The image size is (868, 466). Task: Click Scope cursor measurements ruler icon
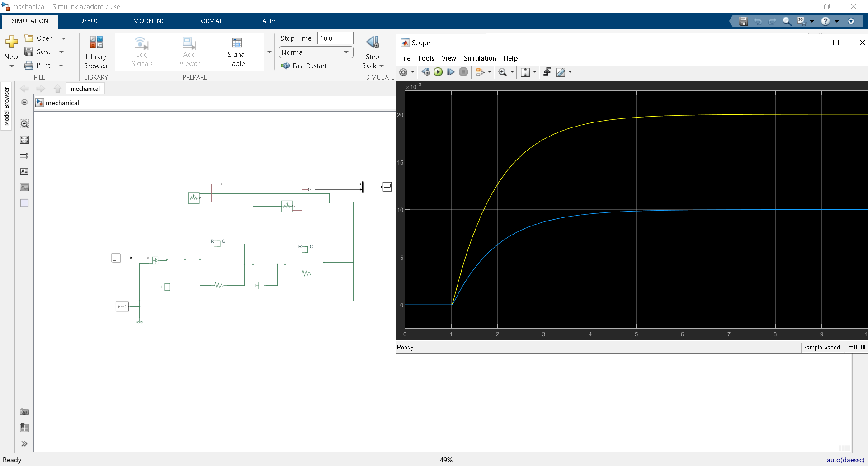click(x=561, y=72)
